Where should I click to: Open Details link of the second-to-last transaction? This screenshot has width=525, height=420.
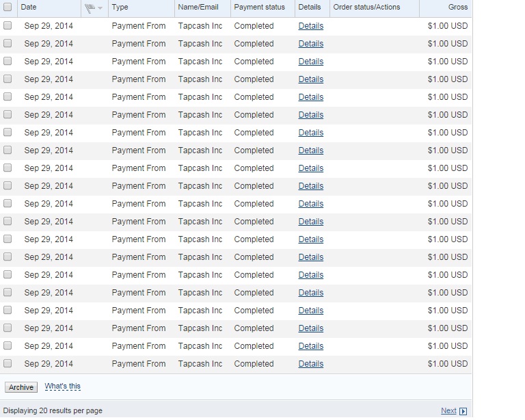coord(311,346)
